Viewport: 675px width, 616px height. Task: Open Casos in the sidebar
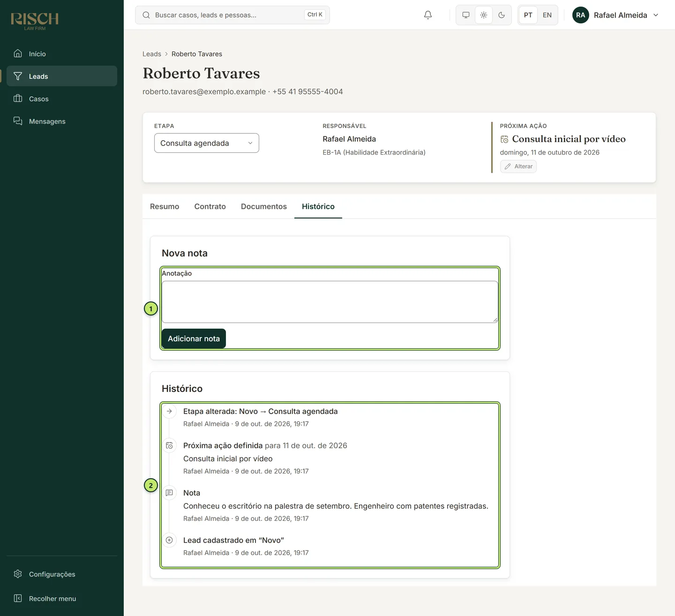[62, 98]
